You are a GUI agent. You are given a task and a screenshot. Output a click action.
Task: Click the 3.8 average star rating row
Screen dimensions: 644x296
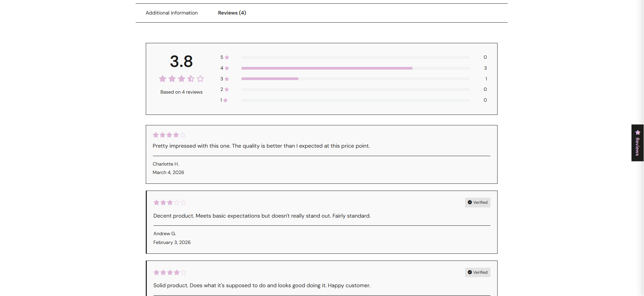click(181, 79)
